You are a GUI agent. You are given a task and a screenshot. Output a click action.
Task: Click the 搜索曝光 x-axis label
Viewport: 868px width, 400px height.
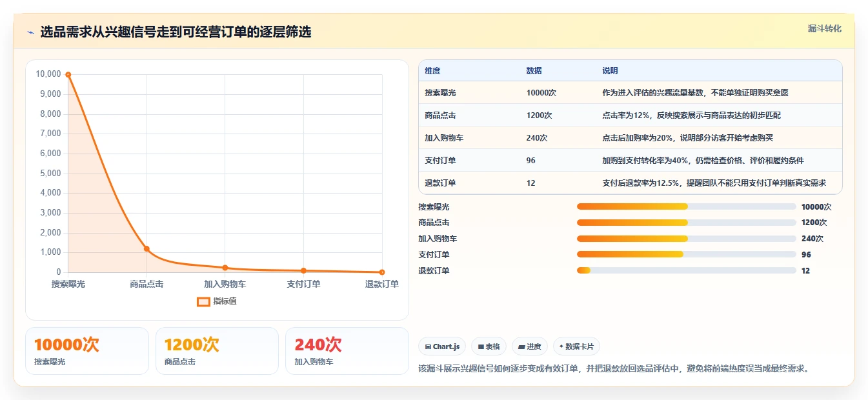coord(68,284)
